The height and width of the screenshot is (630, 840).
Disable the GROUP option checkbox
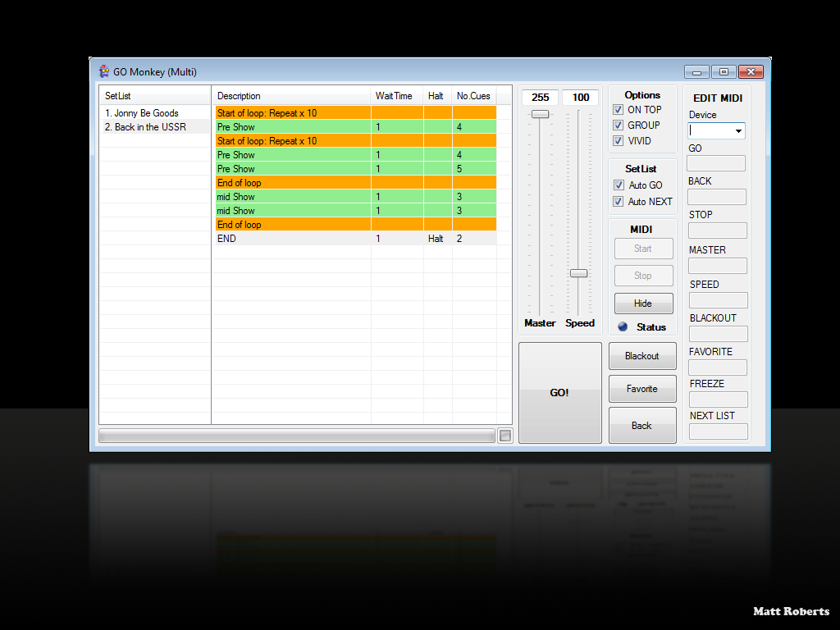[x=619, y=126]
